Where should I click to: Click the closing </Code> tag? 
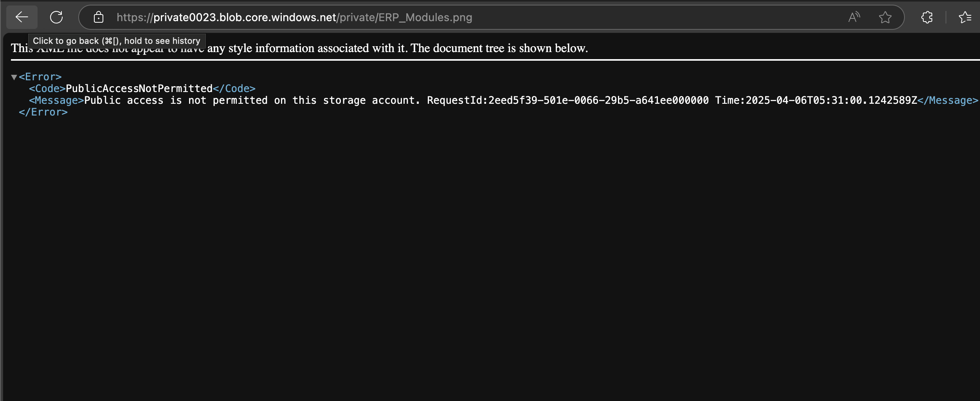[234, 89]
